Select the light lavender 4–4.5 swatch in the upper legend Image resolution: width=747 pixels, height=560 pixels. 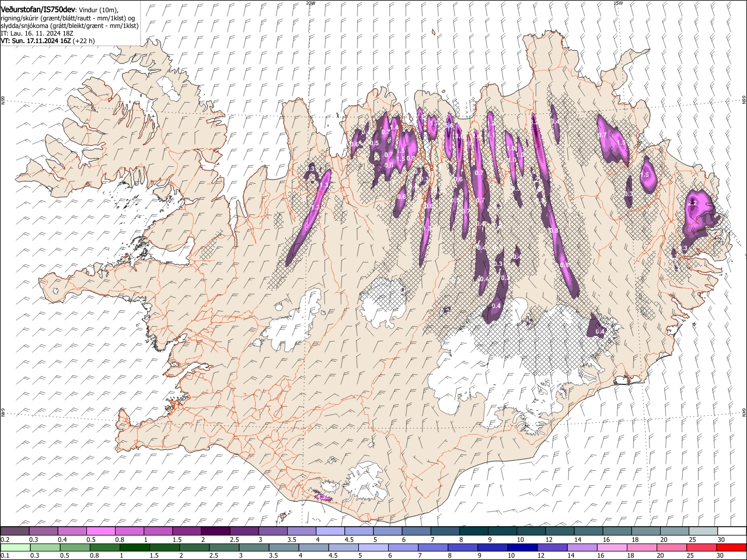tap(330, 531)
